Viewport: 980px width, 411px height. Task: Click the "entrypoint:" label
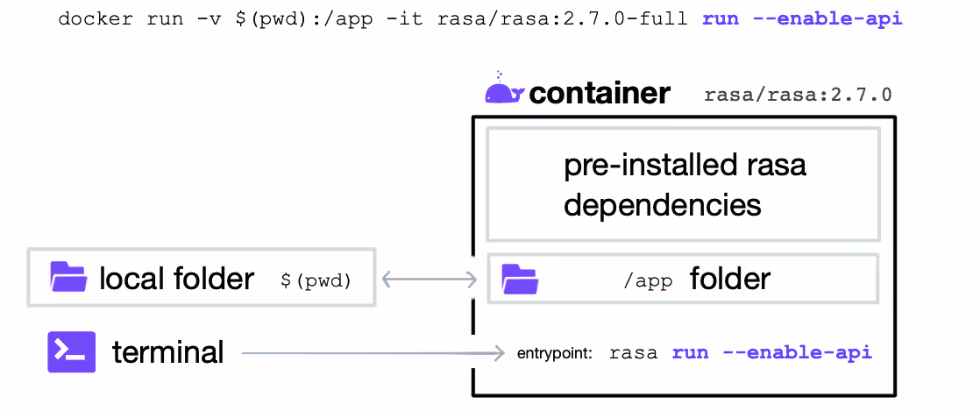555,353
